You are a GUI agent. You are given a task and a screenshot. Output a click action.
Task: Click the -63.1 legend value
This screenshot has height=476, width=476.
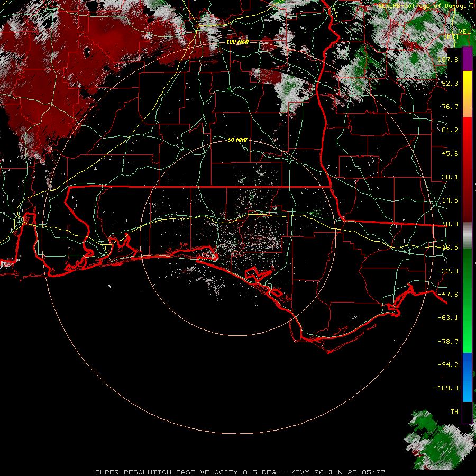click(448, 318)
